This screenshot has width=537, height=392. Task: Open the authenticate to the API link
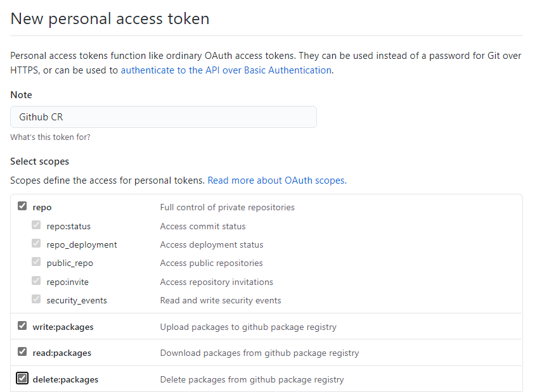pos(226,70)
